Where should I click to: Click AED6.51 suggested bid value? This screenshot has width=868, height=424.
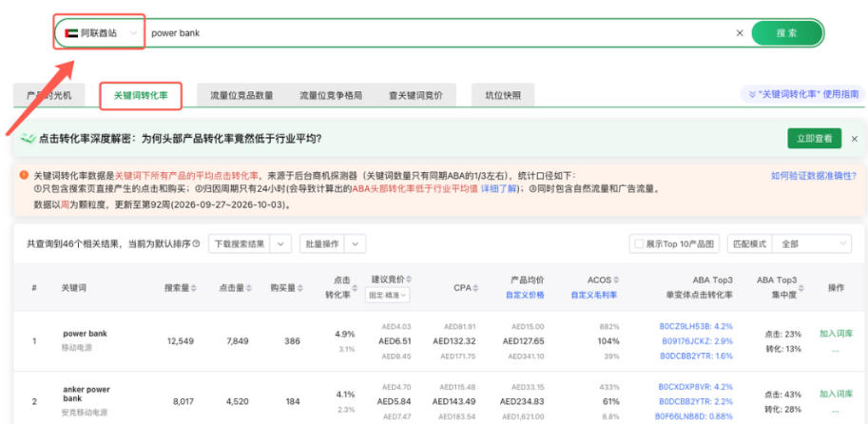[x=395, y=341]
